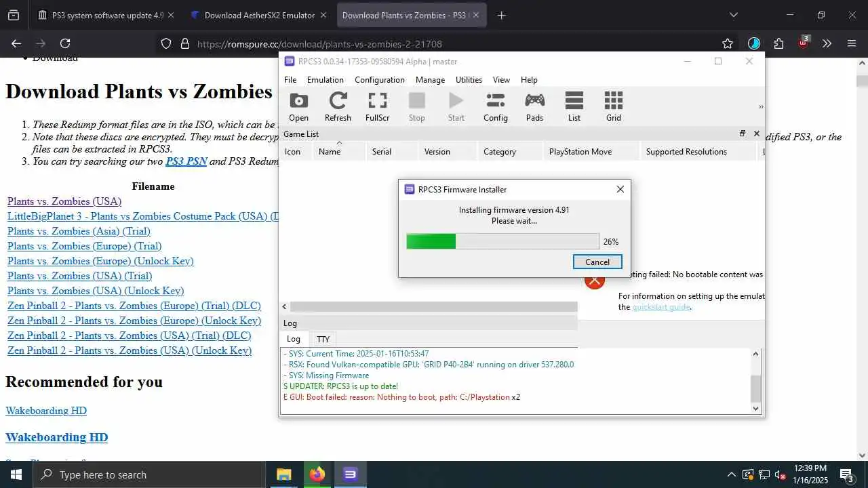Open the Utilities menu
The width and height of the screenshot is (868, 488).
pos(469,79)
